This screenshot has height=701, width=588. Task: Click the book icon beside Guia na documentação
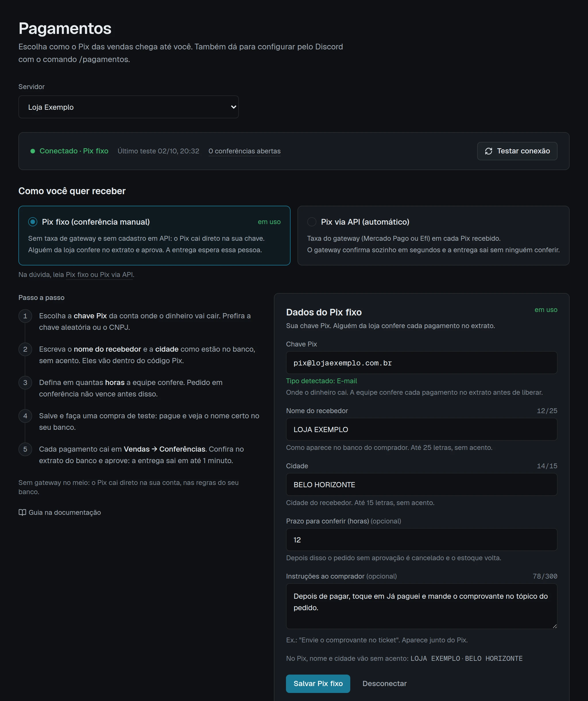click(x=22, y=513)
